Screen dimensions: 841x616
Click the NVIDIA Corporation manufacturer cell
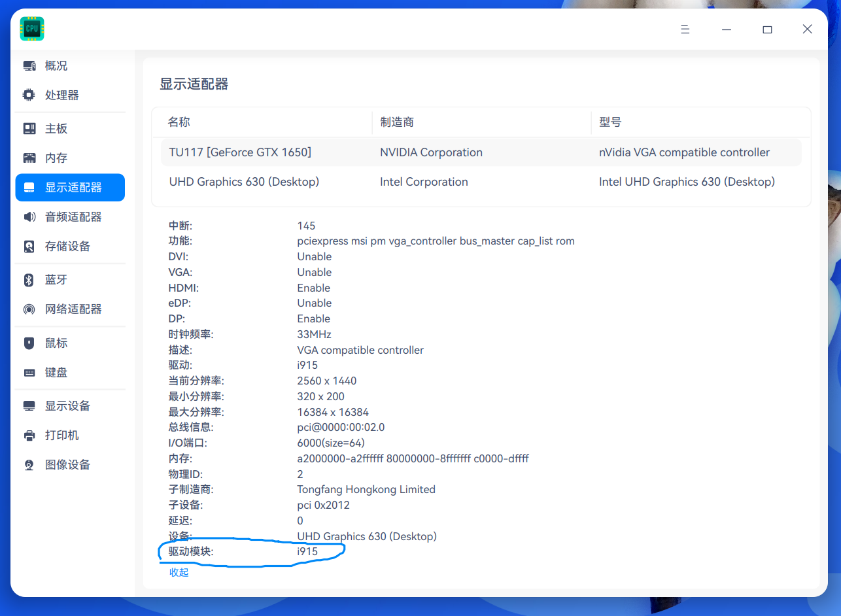pos(431,152)
